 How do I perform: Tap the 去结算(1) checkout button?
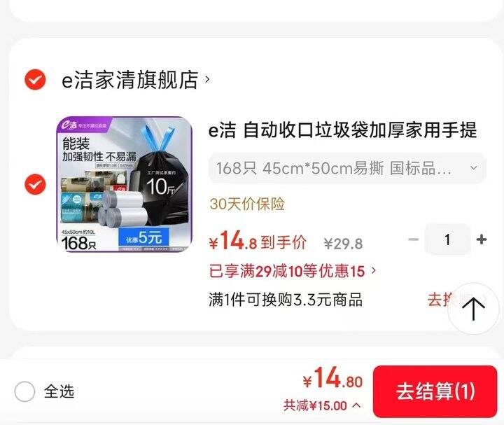[x=435, y=391]
